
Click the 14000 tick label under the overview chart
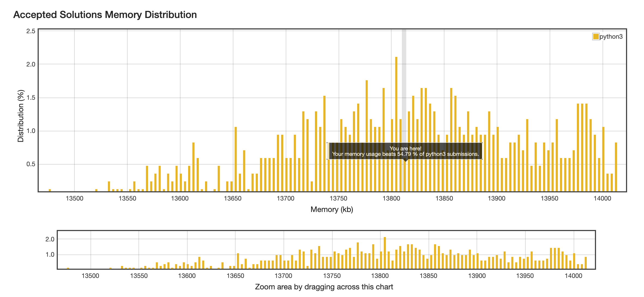[573, 275]
